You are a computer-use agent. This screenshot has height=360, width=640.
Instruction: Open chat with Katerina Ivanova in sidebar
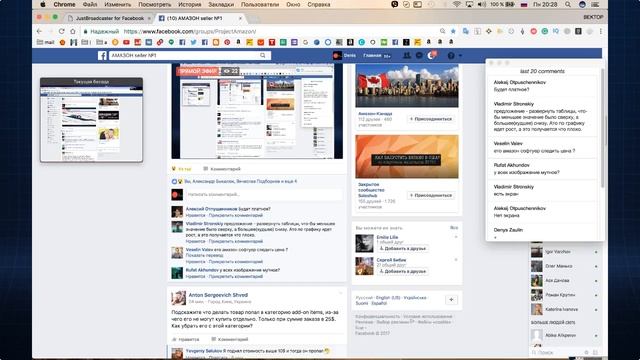pyautogui.click(x=564, y=309)
